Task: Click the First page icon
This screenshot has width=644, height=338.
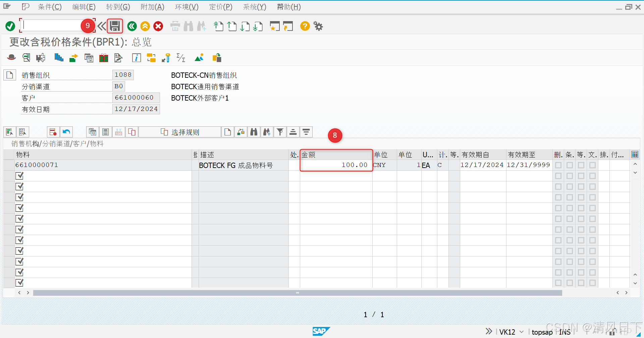Action: pyautogui.click(x=219, y=26)
